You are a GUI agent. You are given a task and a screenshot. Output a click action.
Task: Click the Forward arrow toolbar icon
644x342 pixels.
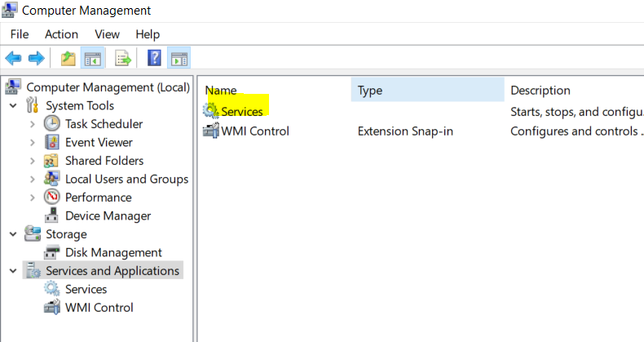[x=36, y=58]
